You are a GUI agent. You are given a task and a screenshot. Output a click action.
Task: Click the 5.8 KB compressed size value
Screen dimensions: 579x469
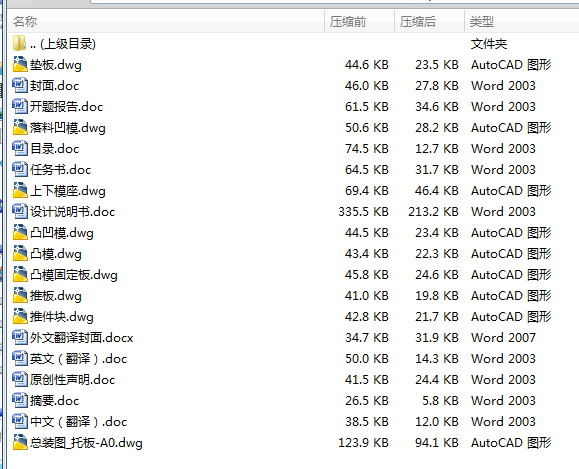click(441, 401)
